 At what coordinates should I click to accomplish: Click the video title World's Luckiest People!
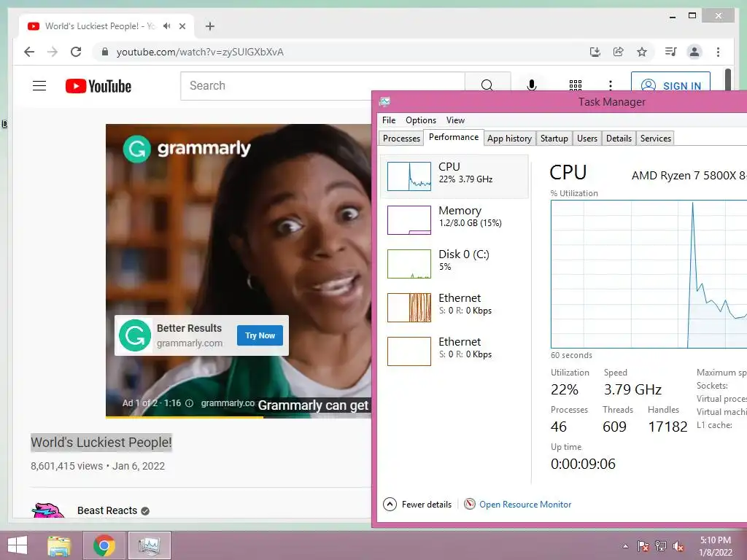(101, 443)
